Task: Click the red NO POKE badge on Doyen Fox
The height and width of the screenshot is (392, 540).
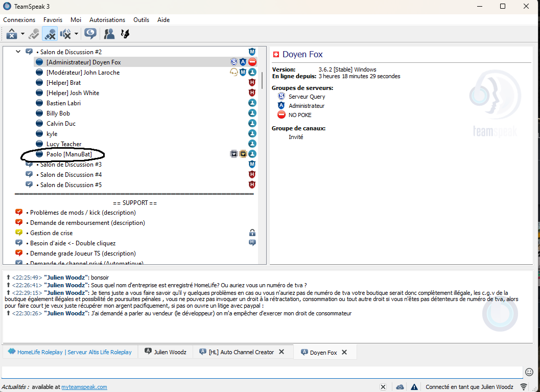Action: coord(252,62)
